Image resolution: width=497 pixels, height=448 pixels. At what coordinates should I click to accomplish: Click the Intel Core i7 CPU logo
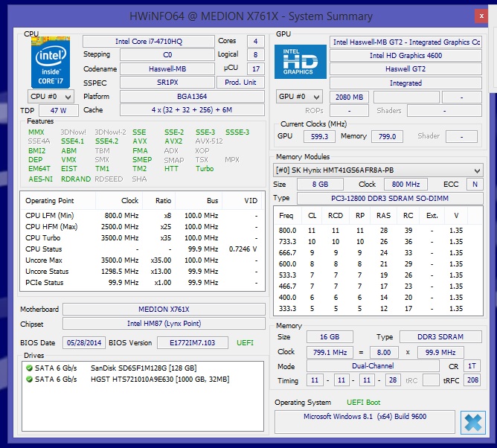click(x=51, y=63)
